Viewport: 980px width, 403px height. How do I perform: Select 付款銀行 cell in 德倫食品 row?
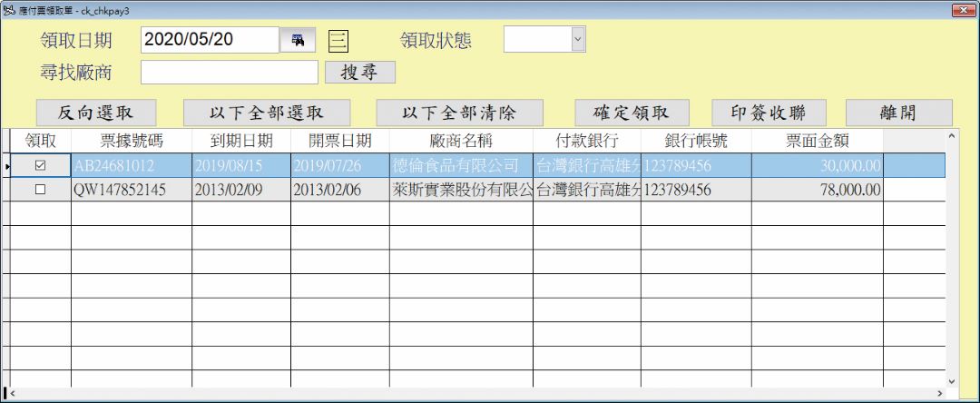(587, 165)
